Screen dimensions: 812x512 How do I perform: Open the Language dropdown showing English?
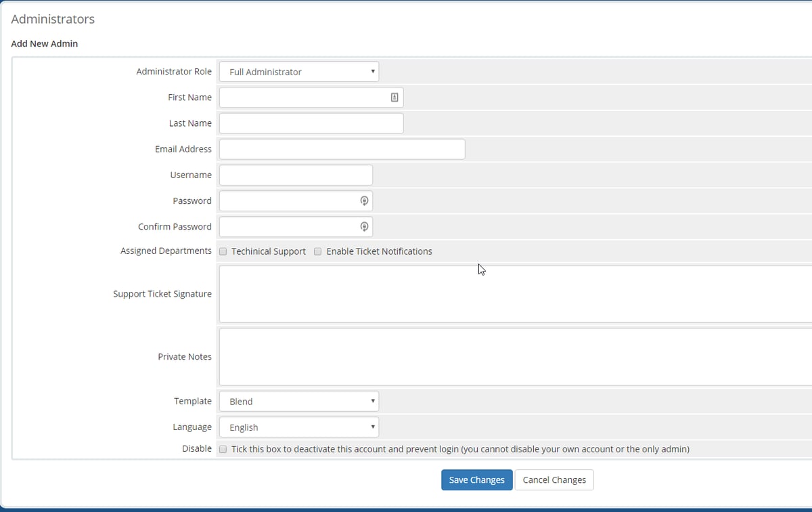pos(298,427)
